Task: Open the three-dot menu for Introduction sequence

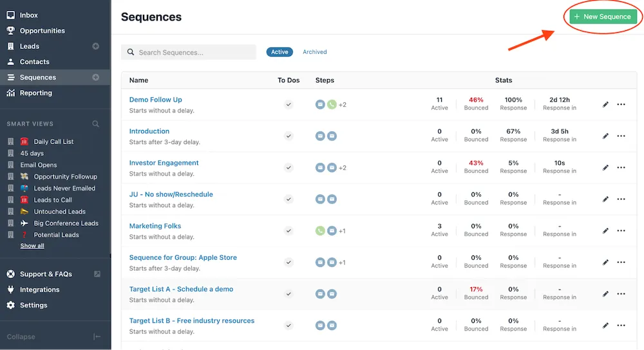Action: (621, 136)
